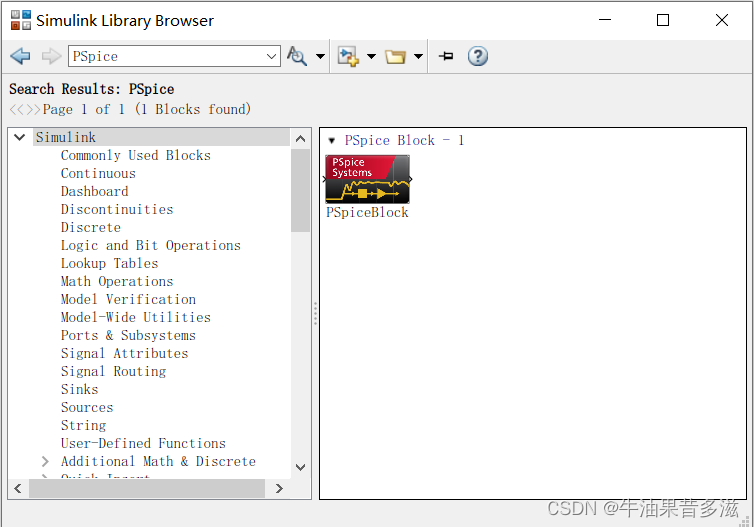This screenshot has width=754, height=527.
Task: Open Logic and Bit Operations
Action: click(151, 245)
